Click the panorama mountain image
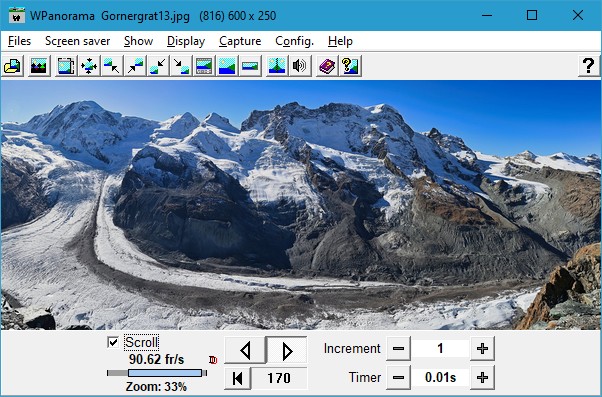Viewport: 602px width, 397px height. point(301,205)
